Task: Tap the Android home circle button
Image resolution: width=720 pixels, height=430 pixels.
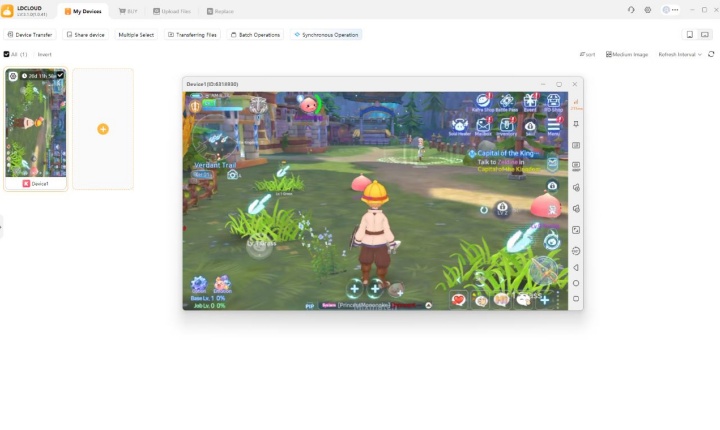Action: 576,283
